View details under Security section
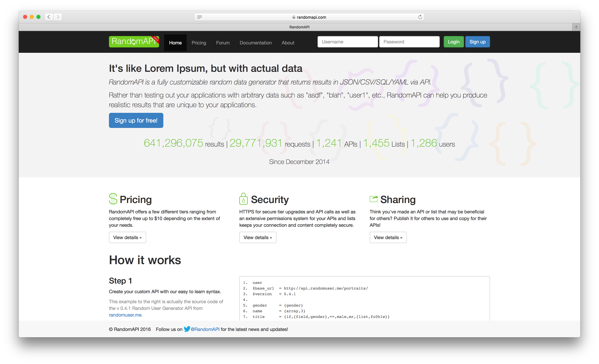 point(258,237)
